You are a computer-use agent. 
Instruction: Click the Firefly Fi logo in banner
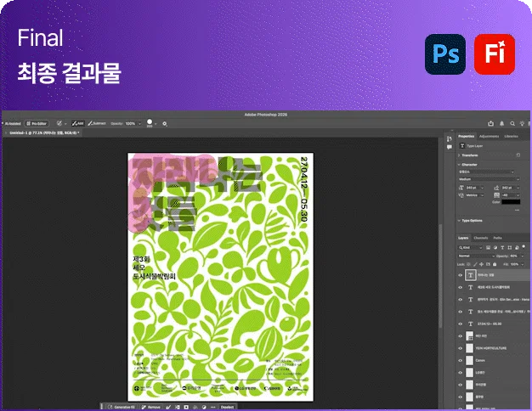(495, 54)
